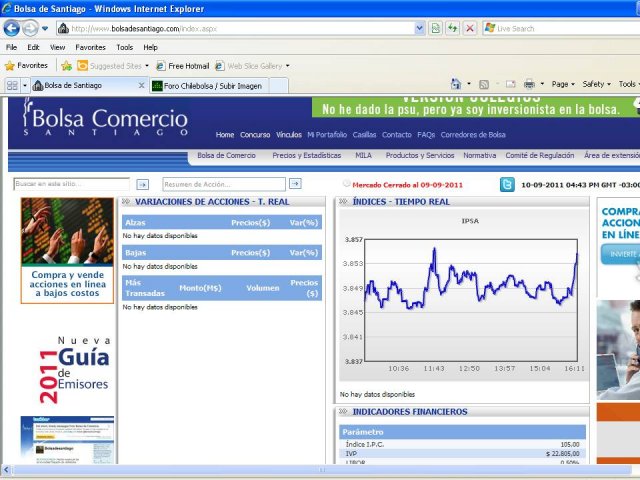Screen dimensions: 640x480
Task: Click the browser Forward arrow button
Action: pos(30,28)
